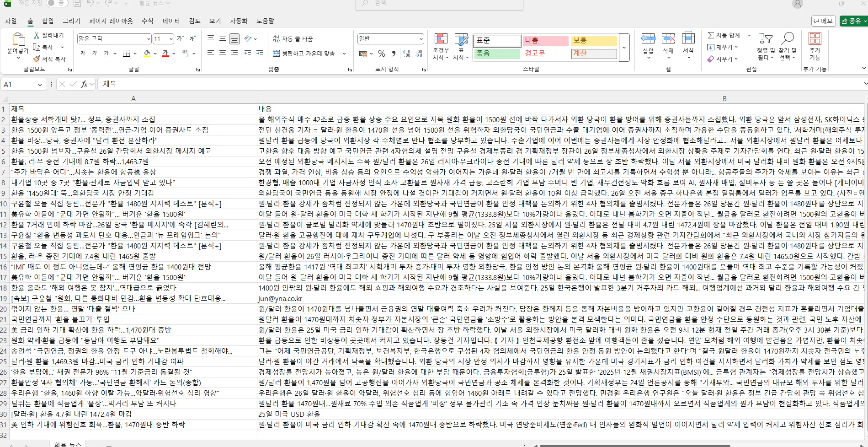Screen dimensions: 868x447
Task: Toggle the AutoSave (자동 저장) switch
Action: [56, 3]
